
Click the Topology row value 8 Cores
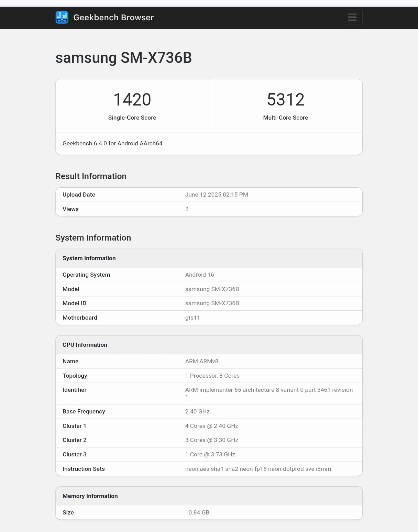pyautogui.click(x=212, y=376)
